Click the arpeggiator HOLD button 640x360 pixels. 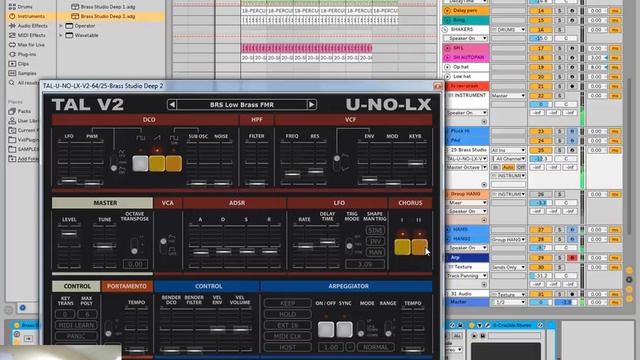click(287, 314)
